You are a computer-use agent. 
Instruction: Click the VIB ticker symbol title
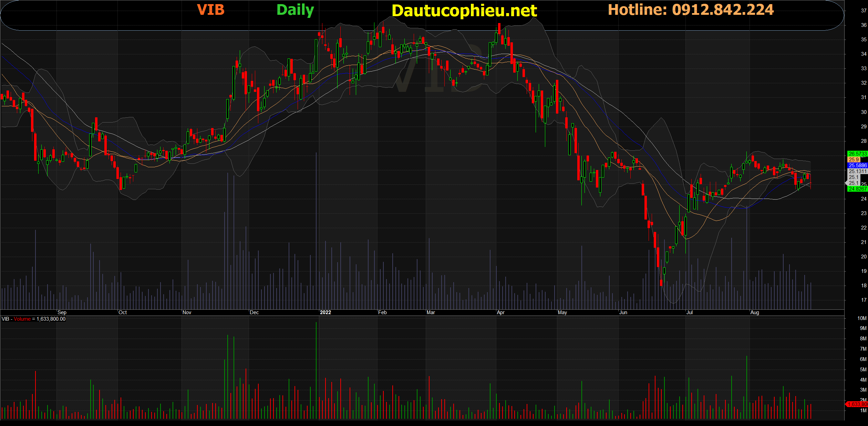click(210, 10)
